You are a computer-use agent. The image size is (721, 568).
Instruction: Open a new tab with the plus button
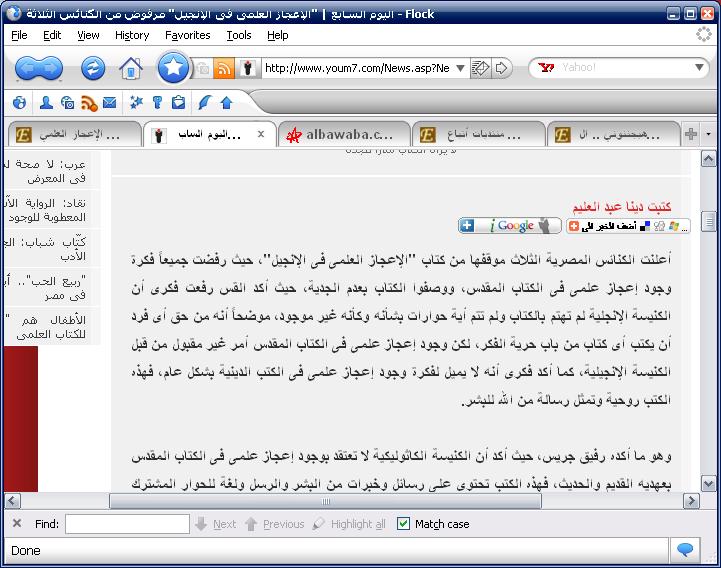click(x=690, y=134)
